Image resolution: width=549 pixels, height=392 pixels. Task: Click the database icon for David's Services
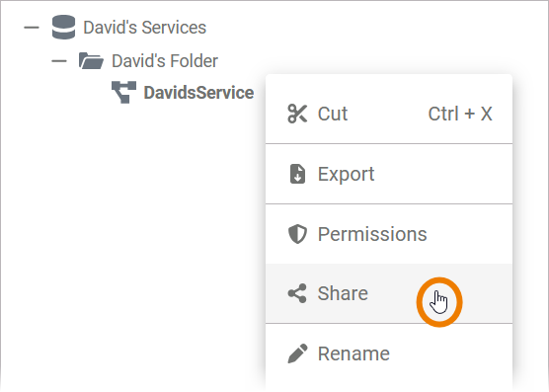(63, 27)
